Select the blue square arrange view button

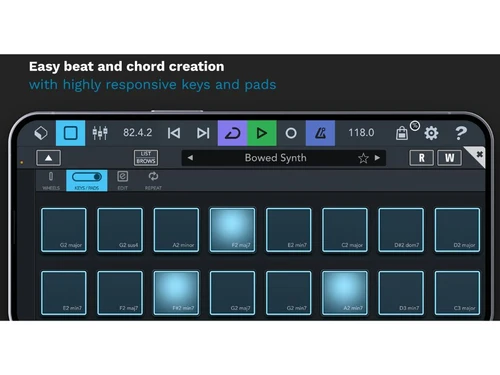click(70, 133)
